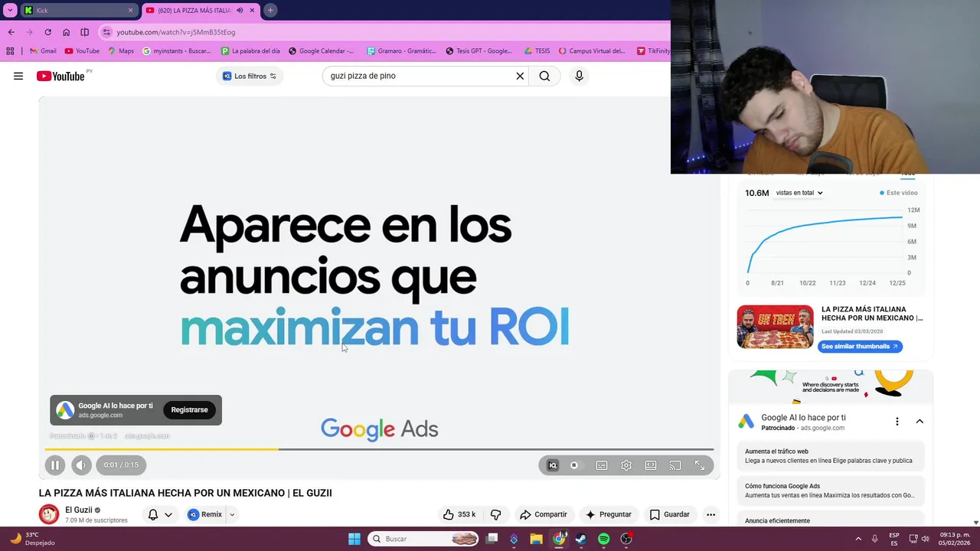The image size is (980, 551).
Task: Open player settings gear
Action: (x=626, y=465)
